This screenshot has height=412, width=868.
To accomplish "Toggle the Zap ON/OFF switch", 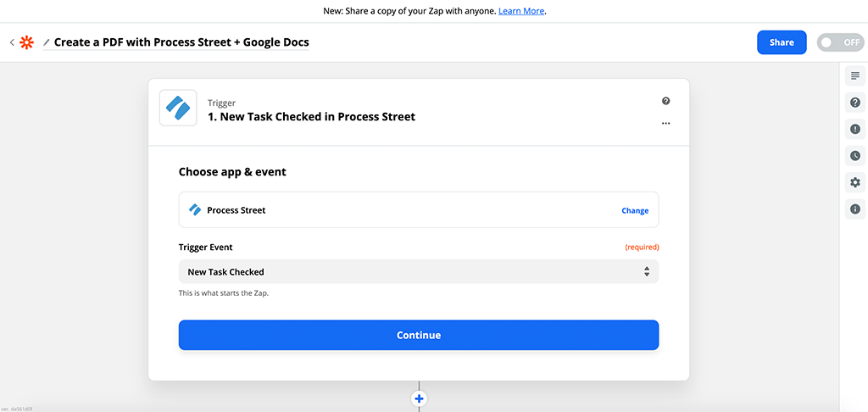I will (x=839, y=42).
